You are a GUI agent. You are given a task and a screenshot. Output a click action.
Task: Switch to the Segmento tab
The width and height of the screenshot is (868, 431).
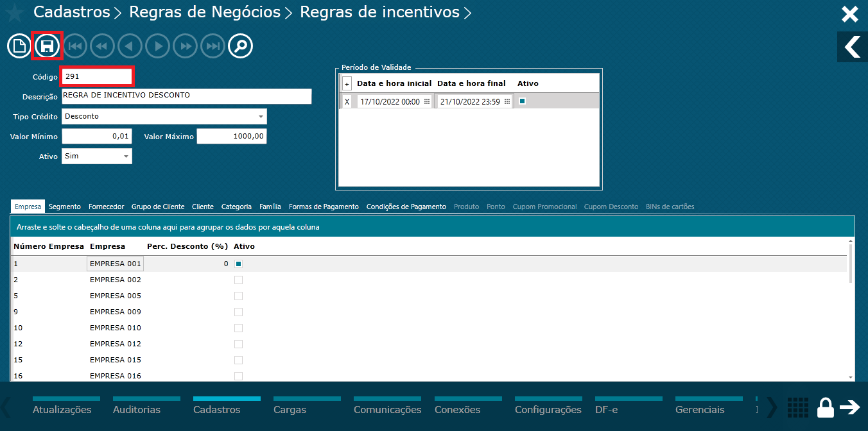(65, 207)
